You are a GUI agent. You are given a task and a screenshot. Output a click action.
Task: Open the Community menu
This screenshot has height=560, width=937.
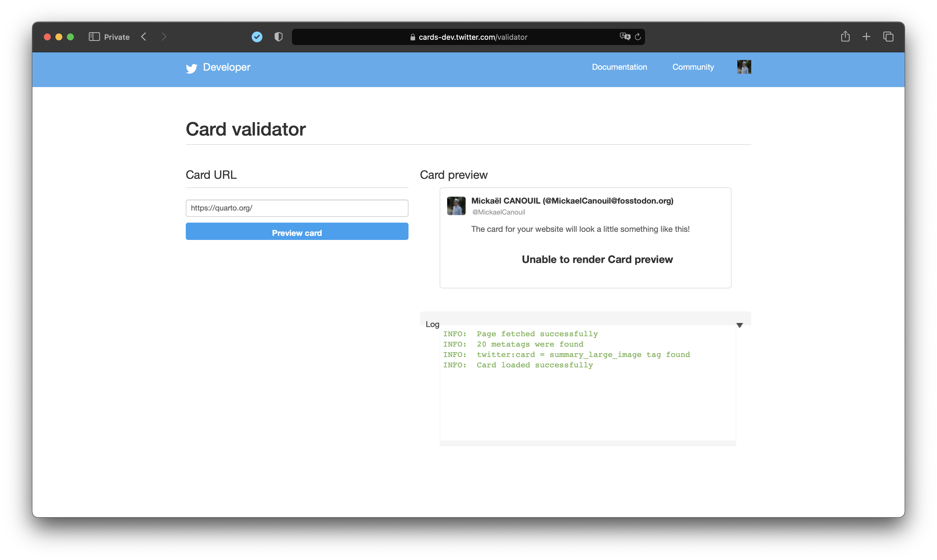[693, 67]
